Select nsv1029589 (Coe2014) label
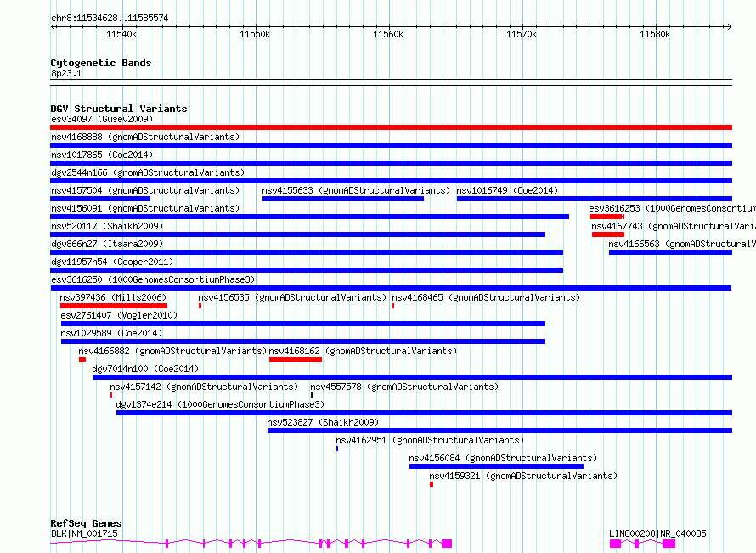756x553 pixels. click(111, 333)
